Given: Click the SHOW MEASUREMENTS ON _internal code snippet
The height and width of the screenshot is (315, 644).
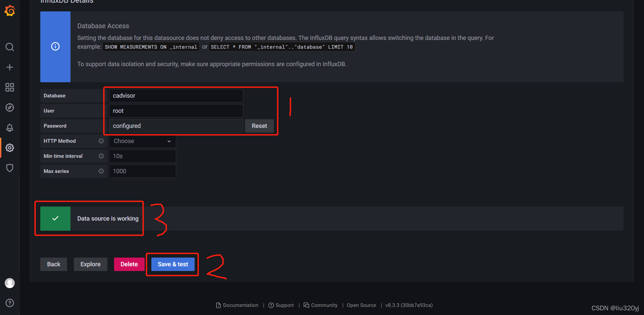Looking at the screenshot, I should [151, 47].
